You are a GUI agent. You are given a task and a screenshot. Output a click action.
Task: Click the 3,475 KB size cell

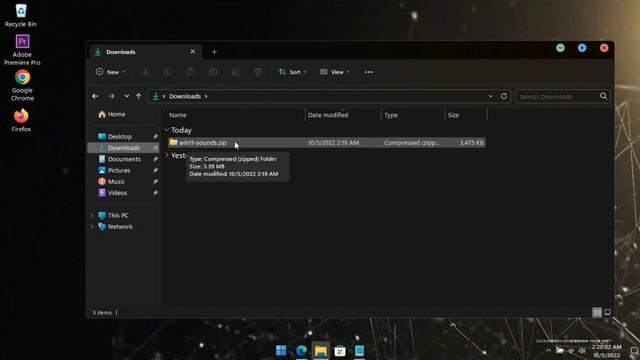471,142
